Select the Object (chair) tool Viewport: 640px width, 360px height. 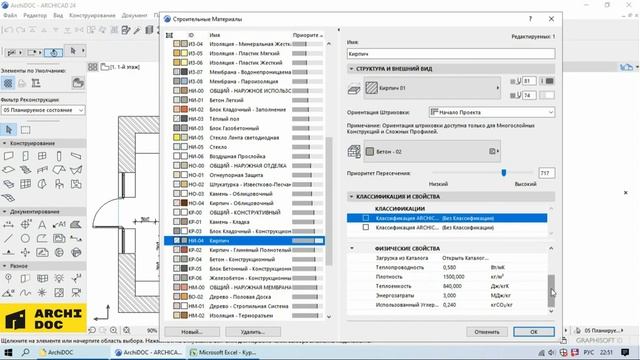pos(59,184)
